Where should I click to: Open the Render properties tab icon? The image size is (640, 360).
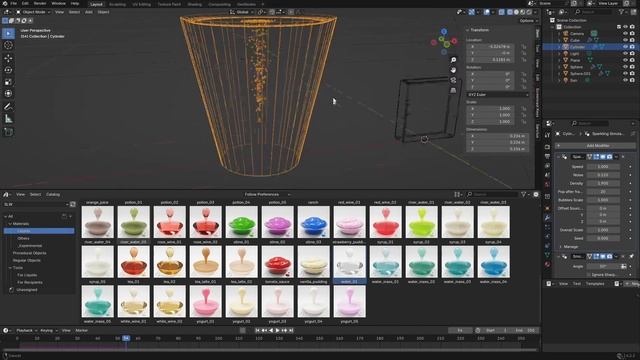point(547,147)
